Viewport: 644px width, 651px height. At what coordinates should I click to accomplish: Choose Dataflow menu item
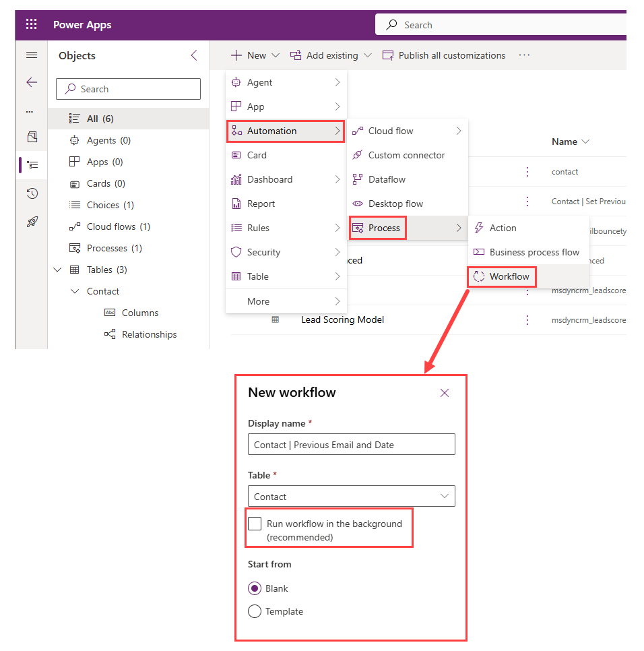[407, 180]
